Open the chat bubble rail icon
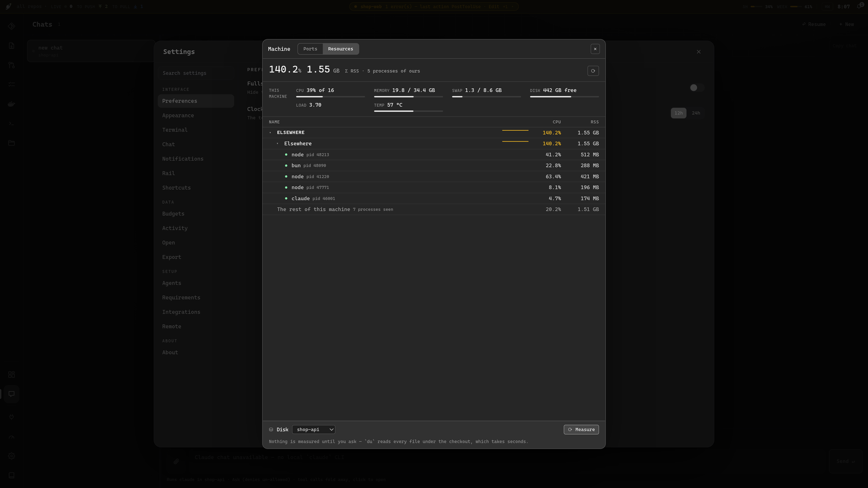The width and height of the screenshot is (868, 488). (x=11, y=394)
